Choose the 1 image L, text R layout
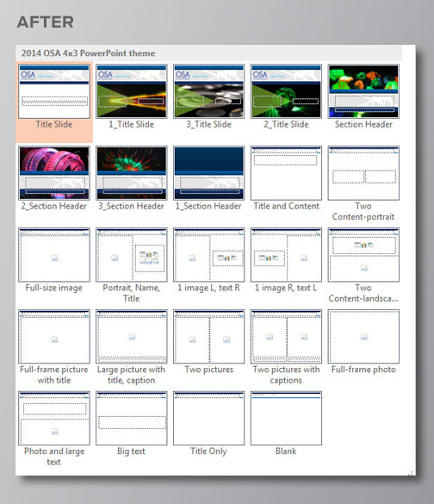This screenshot has width=434, height=504. [208, 254]
